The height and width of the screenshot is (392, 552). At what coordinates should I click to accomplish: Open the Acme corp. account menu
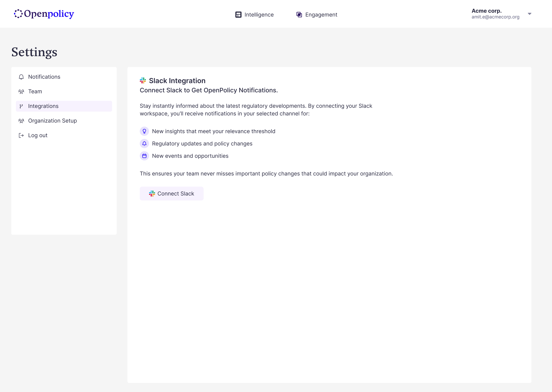pos(486,11)
